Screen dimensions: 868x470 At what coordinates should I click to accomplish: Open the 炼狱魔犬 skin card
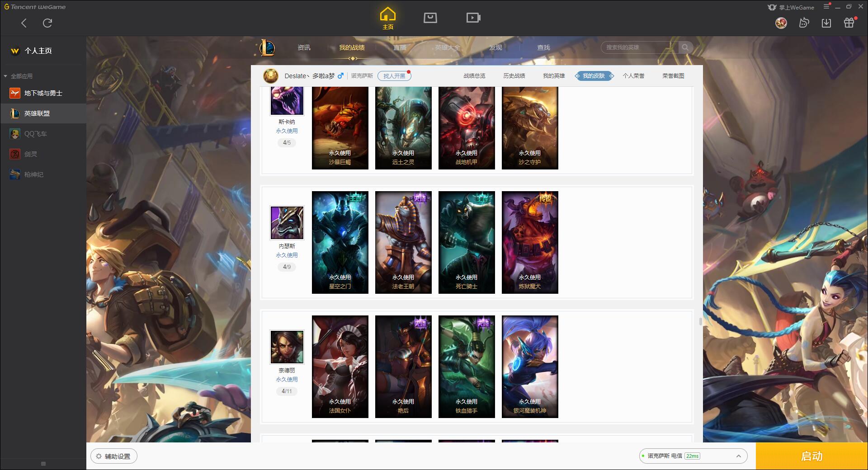pyautogui.click(x=530, y=242)
